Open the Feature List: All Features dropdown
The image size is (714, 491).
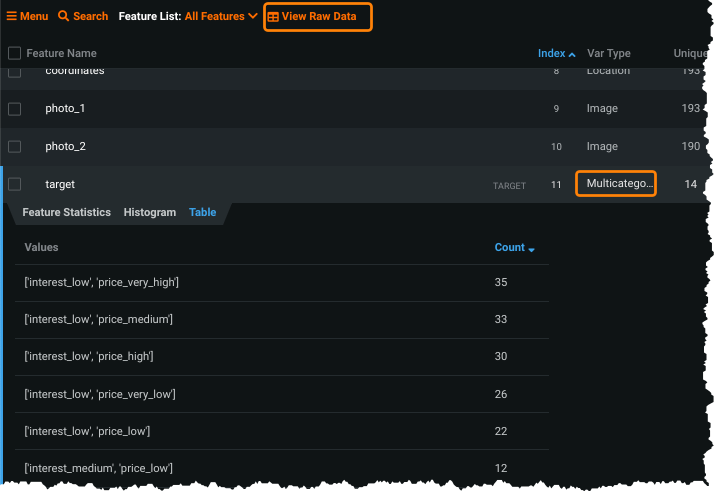[x=188, y=17]
